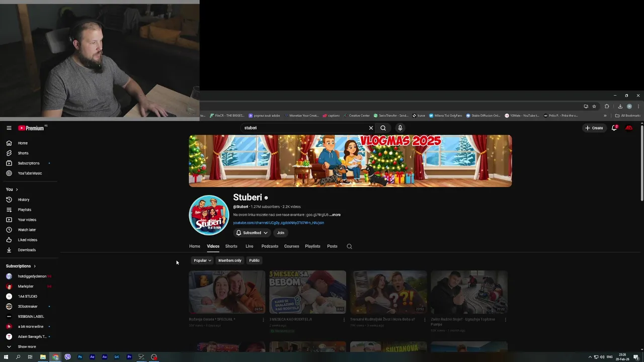Open the YouTube hamburger guide menu
644x362 pixels.
tap(9, 128)
